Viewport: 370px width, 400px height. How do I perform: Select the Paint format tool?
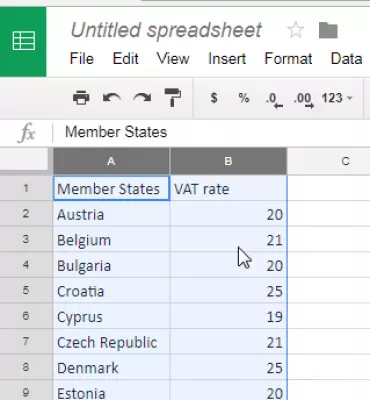click(x=173, y=98)
